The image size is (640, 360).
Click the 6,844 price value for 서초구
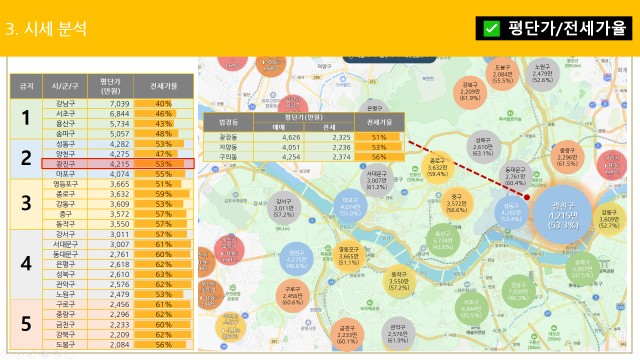point(119,114)
